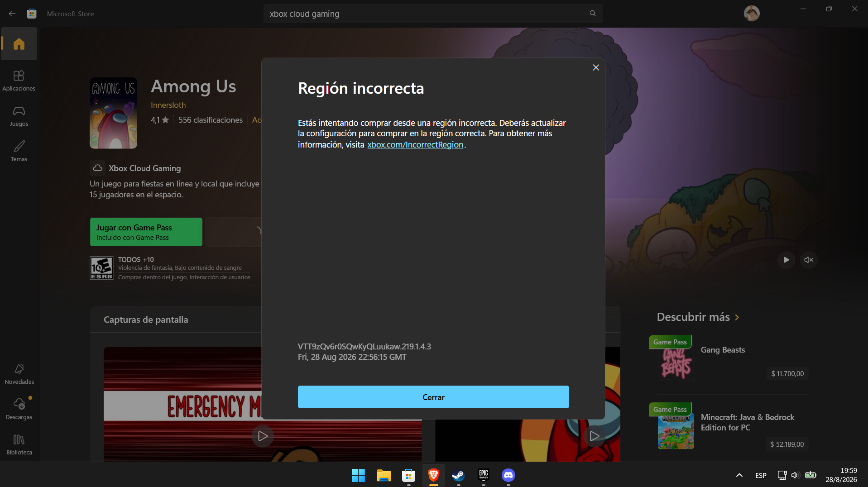Go back using the back arrow
The image size is (868, 487).
[x=12, y=14]
